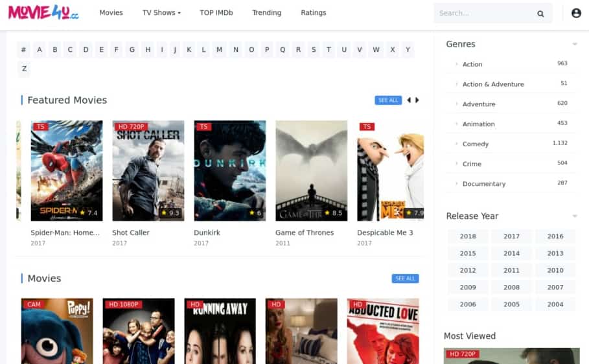Filter titles starting with D
589x364 pixels.
(86, 50)
